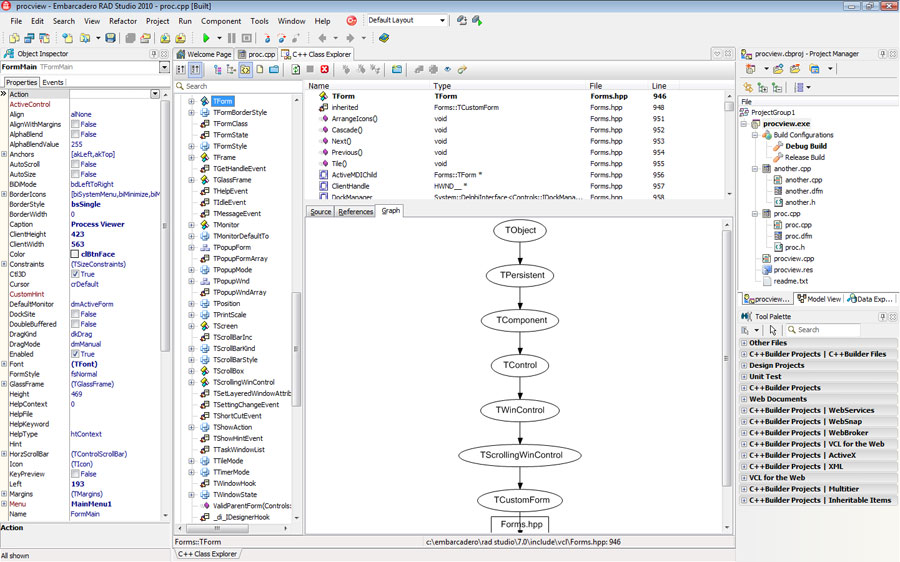900x562 pixels.
Task: Click the Collapse all tree icon in Project Manager
Action: [777, 87]
